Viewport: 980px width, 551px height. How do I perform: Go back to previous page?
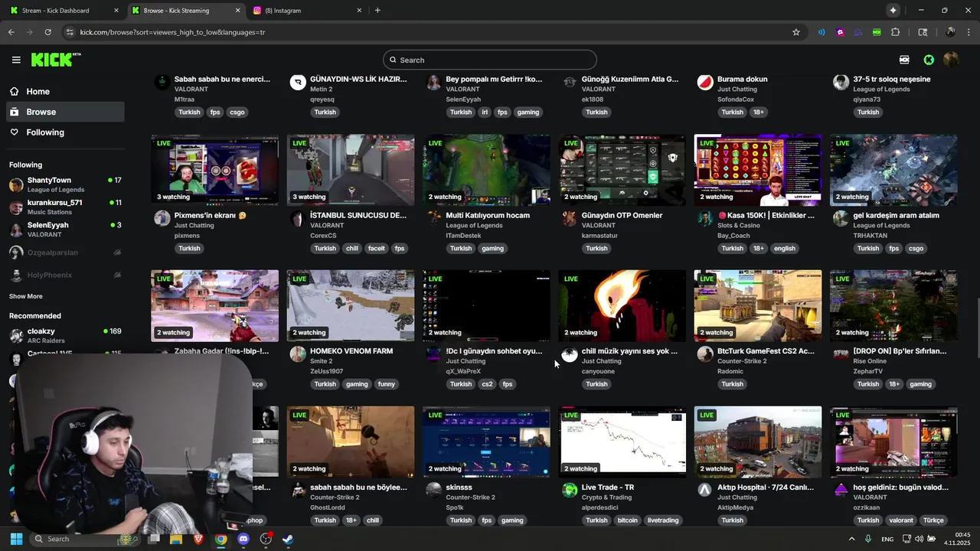point(11,32)
